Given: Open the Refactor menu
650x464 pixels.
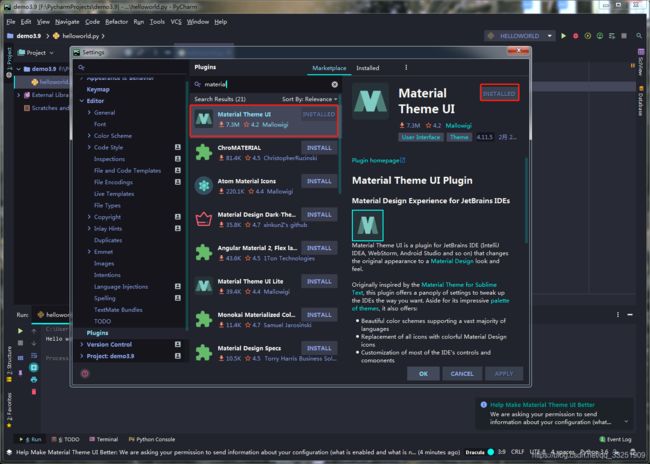Looking at the screenshot, I should coord(116,22).
